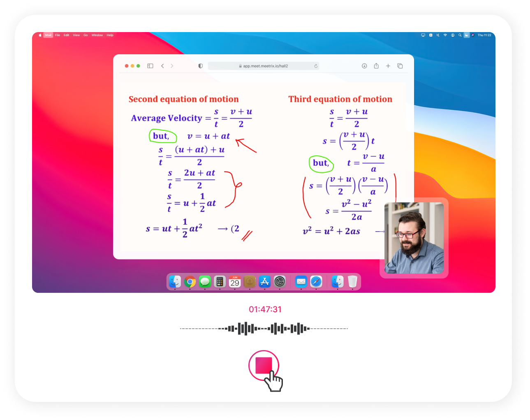Open the Safari sidebar
Viewport: 530px width, 420px height.
(150, 66)
